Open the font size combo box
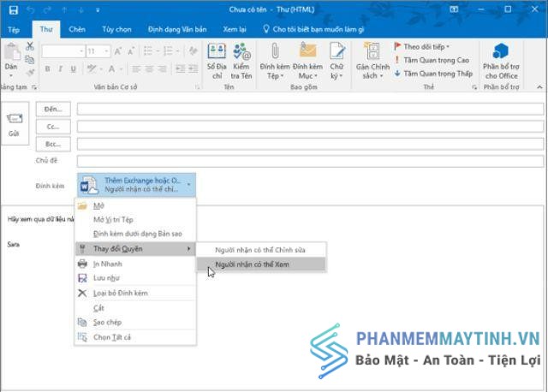 pyautogui.click(x=98, y=51)
